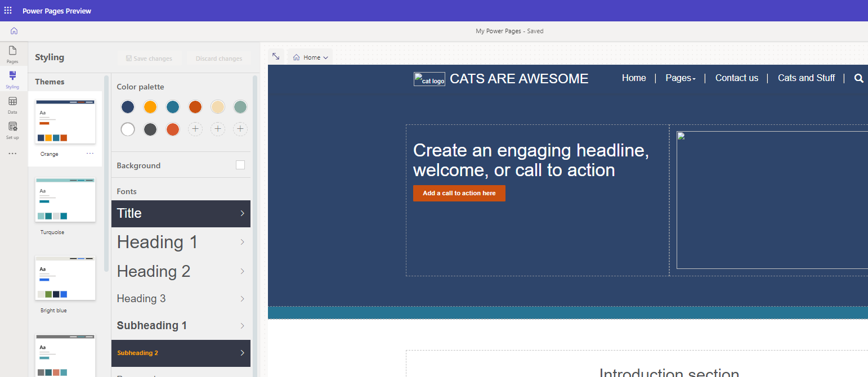Click Contact us in site navigation
868x377 pixels.
click(x=736, y=78)
